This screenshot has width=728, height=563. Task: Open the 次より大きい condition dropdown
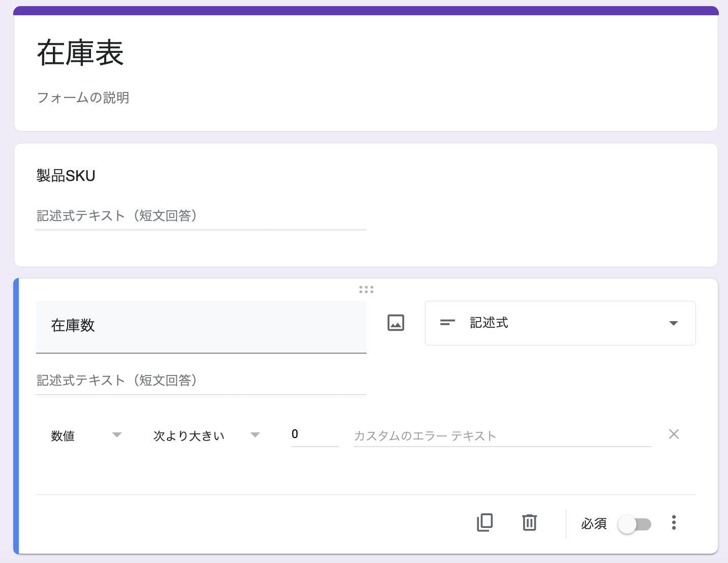pos(206,435)
